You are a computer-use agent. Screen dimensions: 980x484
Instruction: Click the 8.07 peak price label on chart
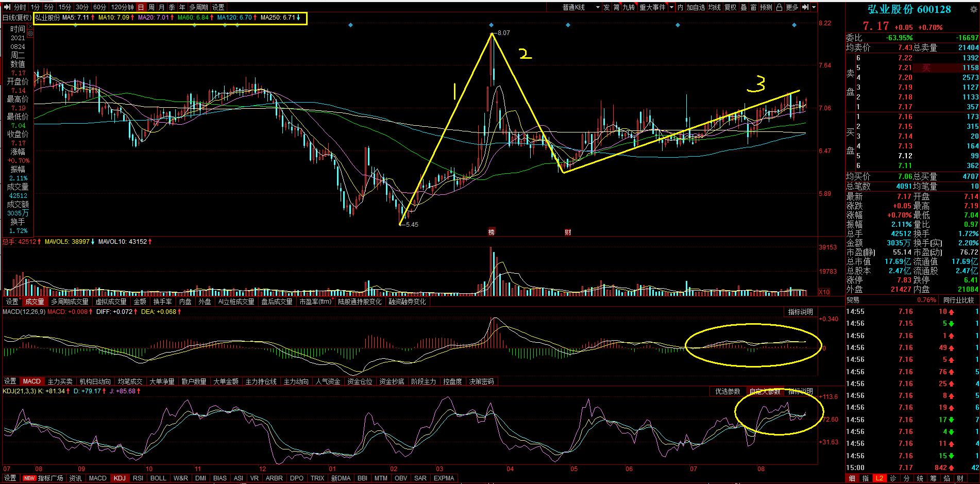point(503,33)
